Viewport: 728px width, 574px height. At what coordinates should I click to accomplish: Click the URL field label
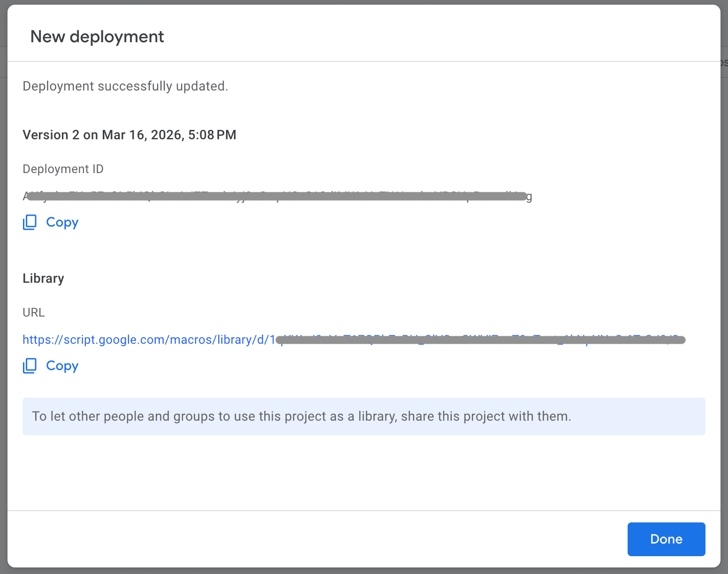tap(34, 312)
